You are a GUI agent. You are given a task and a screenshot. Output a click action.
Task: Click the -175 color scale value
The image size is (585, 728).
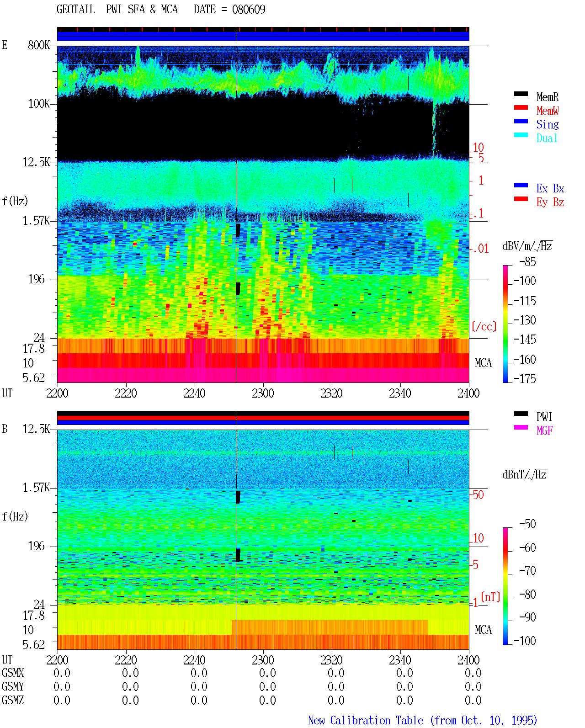click(525, 378)
